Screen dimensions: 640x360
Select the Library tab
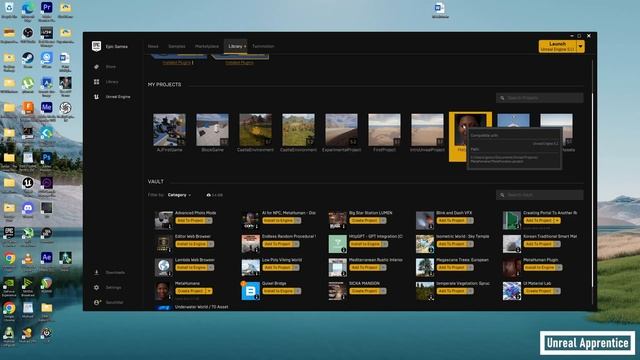[x=236, y=46]
